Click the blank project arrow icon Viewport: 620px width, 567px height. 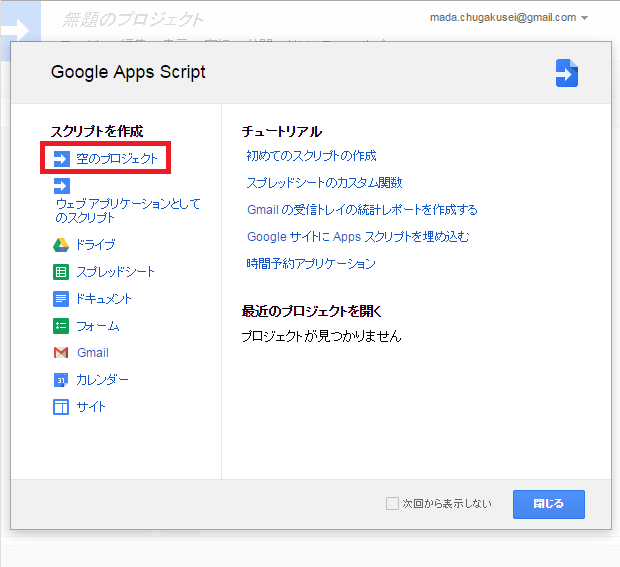pyautogui.click(x=62, y=159)
